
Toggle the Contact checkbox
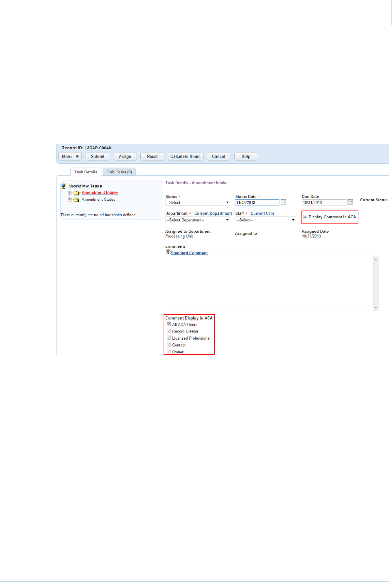coord(169,345)
